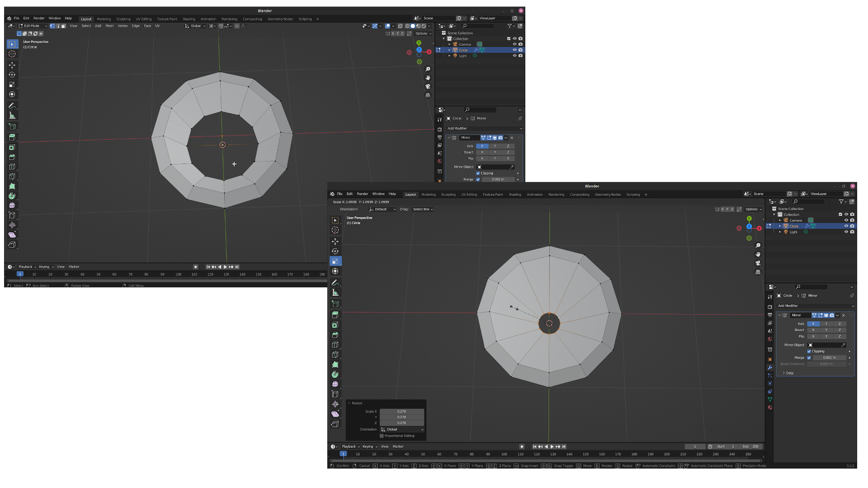This screenshot has width=868, height=488.
Task: Open Add Modifier dropdown in back window
Action: coord(484,128)
